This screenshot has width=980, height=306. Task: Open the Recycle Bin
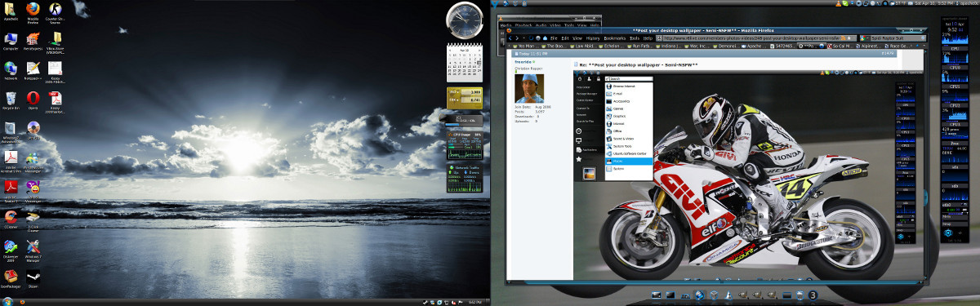pos(11,100)
